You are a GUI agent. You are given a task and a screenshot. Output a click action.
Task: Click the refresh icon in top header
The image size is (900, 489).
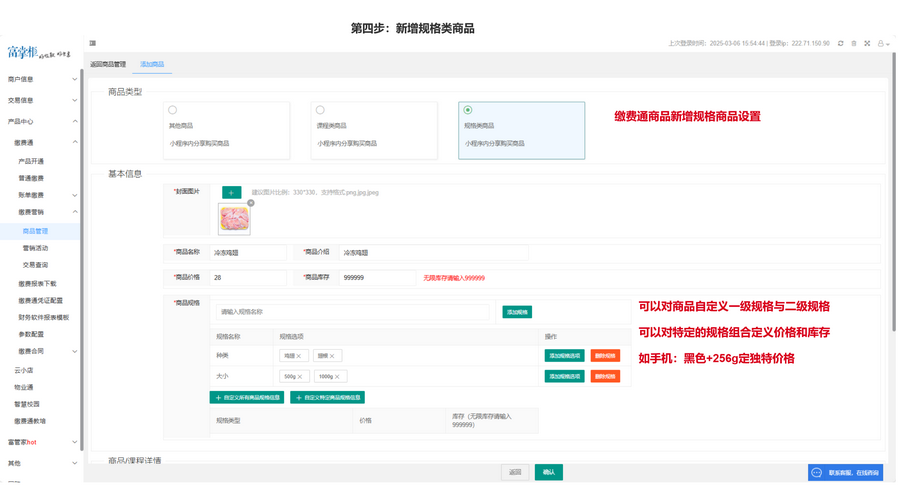(x=840, y=44)
